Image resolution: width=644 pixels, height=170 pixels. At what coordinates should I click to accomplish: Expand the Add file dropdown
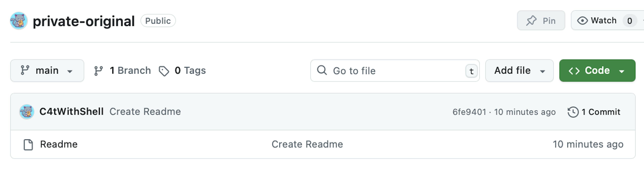519,71
